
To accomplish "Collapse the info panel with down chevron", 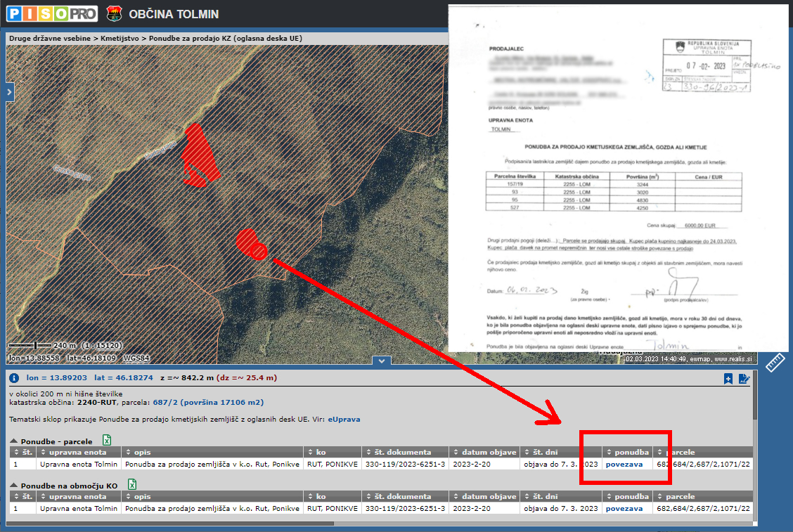I will pyautogui.click(x=382, y=361).
